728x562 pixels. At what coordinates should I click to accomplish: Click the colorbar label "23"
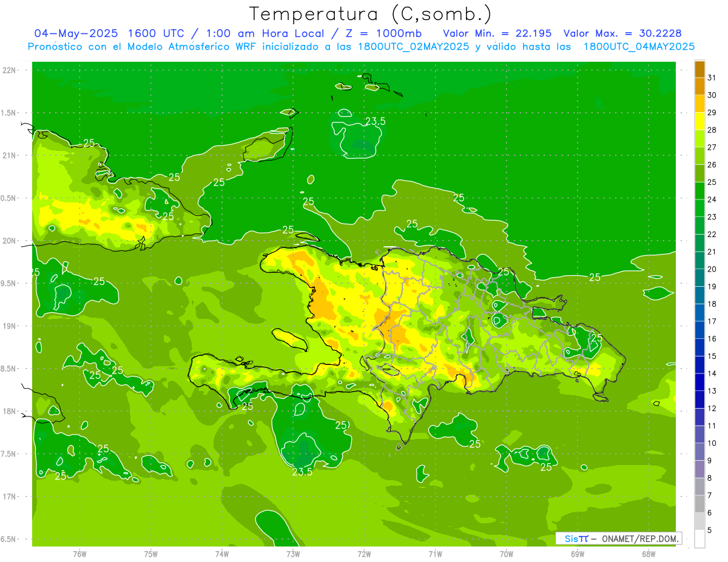click(712, 216)
